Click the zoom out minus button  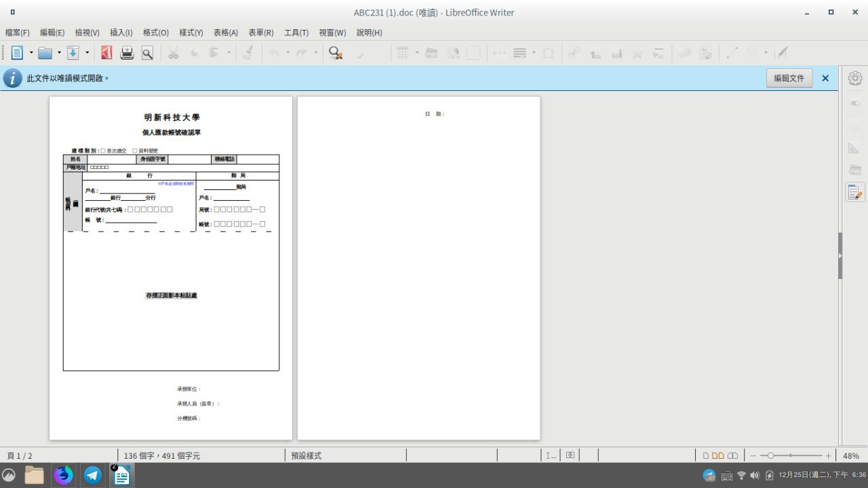[x=753, y=455]
